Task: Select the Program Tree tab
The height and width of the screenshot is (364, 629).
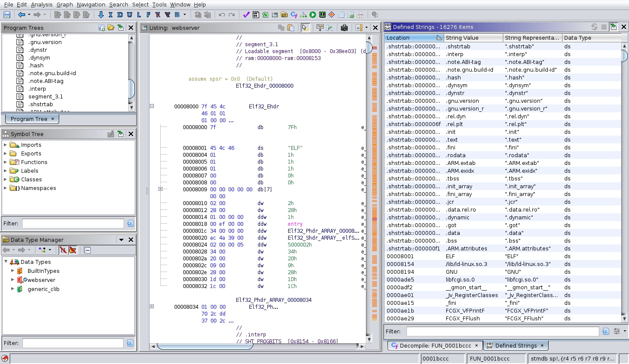Action: click(32, 119)
